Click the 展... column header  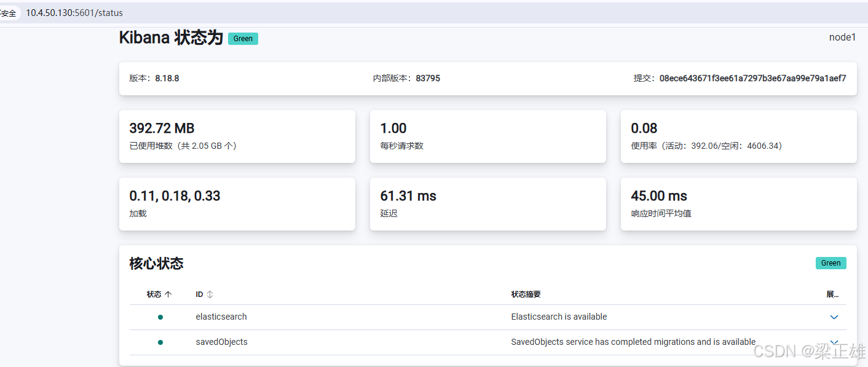tap(832, 294)
